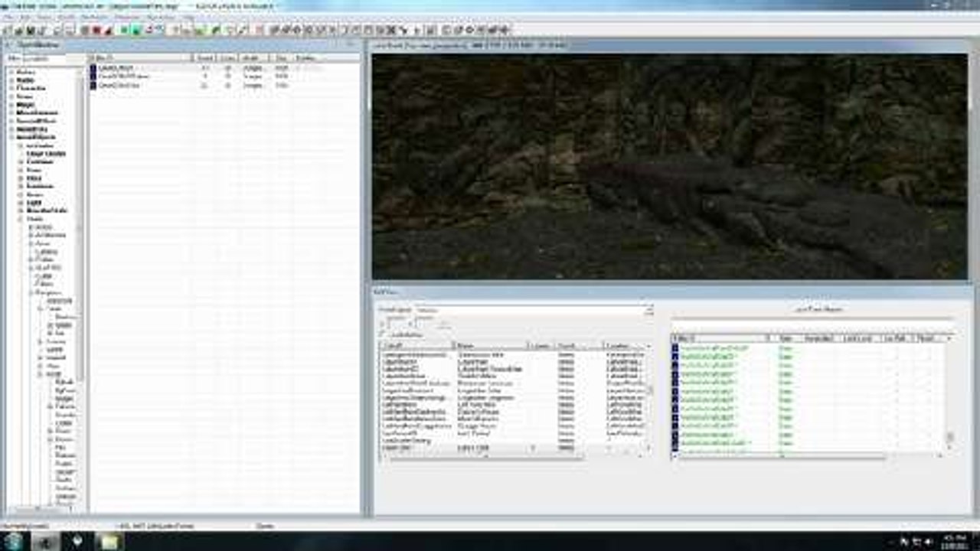Expand the Actors category in the Object Window tree
The height and width of the screenshot is (551, 980).
click(x=11, y=72)
